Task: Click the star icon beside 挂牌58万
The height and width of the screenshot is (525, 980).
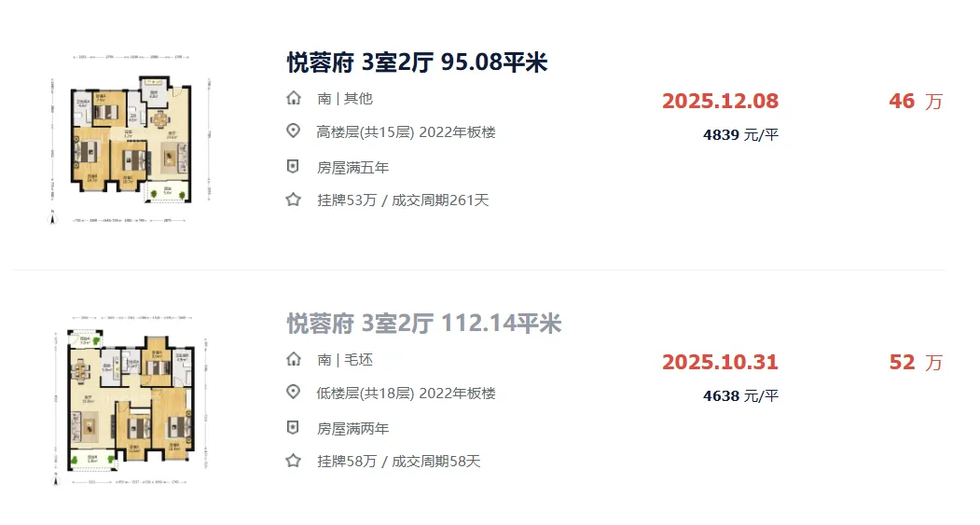Action: [293, 462]
